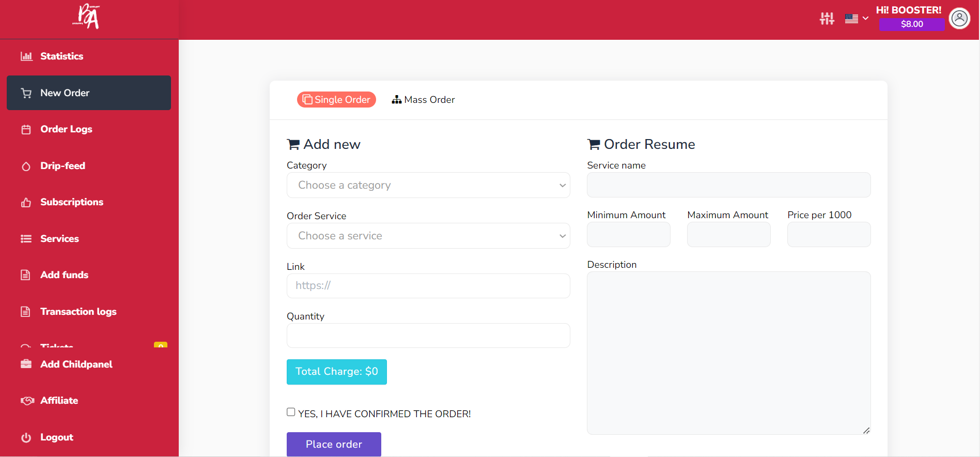Image resolution: width=980 pixels, height=457 pixels.
Task: Open the Choose a service dropdown
Action: (428, 236)
